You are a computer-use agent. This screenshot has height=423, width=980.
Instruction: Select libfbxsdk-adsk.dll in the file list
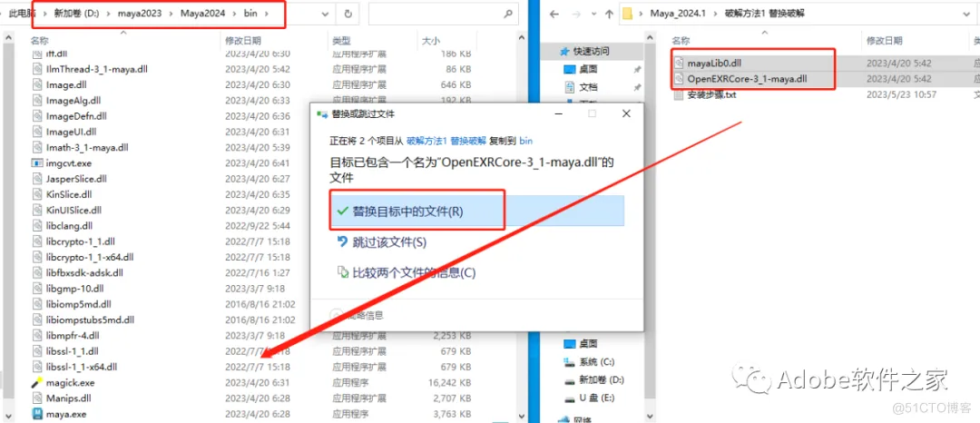(84, 272)
